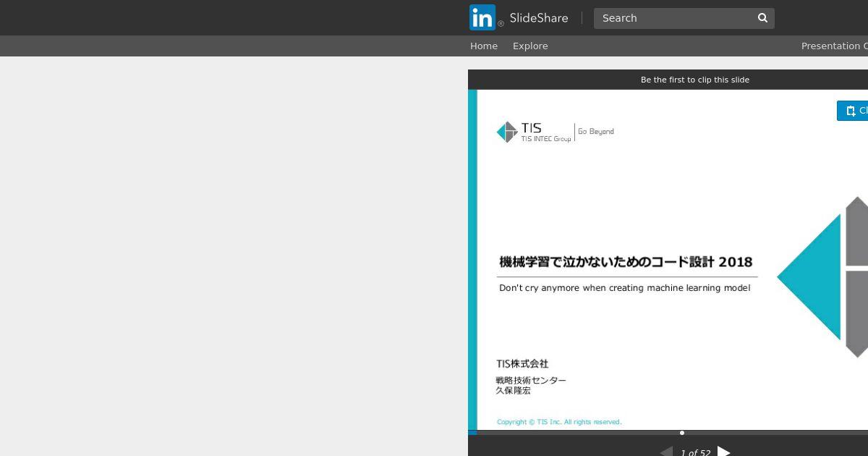Click the TIS Inc. copyright notice
Image resolution: width=868 pixels, height=456 pixels.
tap(559, 422)
